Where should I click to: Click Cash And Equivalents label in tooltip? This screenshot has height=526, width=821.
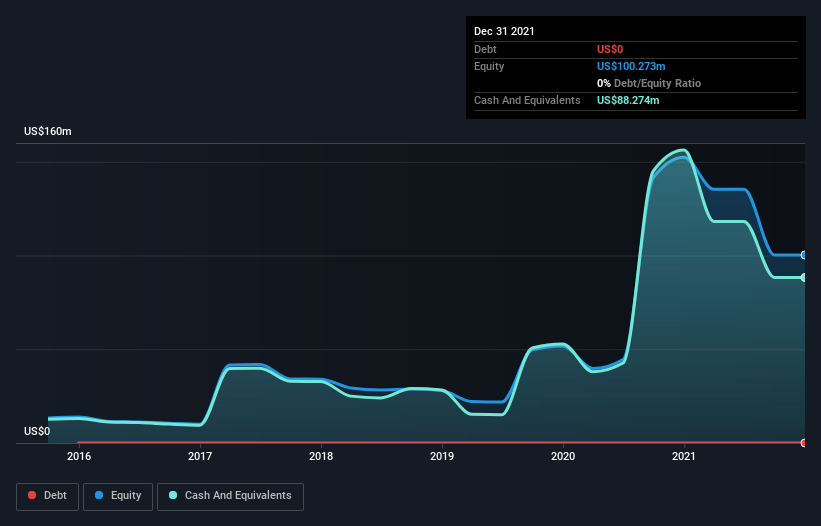coord(527,100)
